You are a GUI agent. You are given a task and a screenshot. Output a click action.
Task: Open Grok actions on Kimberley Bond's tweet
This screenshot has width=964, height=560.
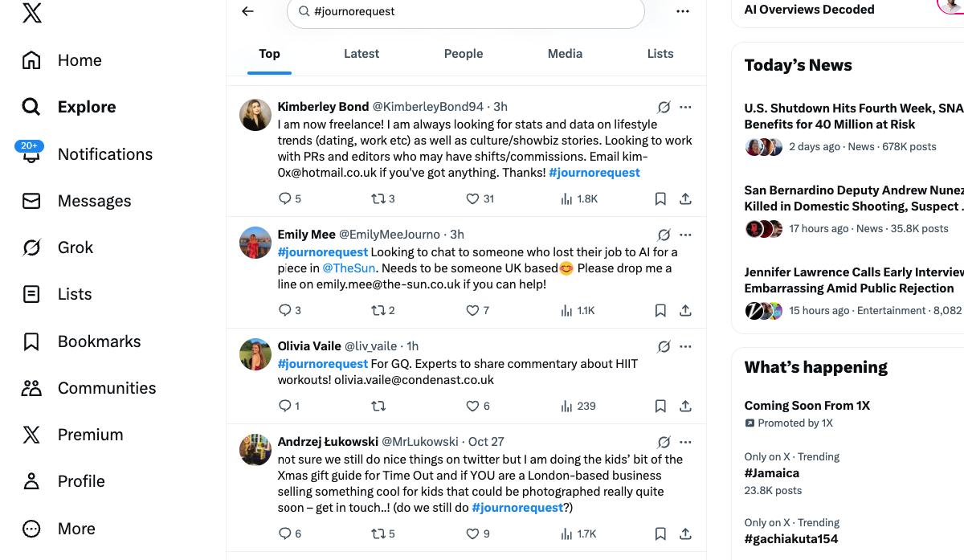click(x=664, y=107)
